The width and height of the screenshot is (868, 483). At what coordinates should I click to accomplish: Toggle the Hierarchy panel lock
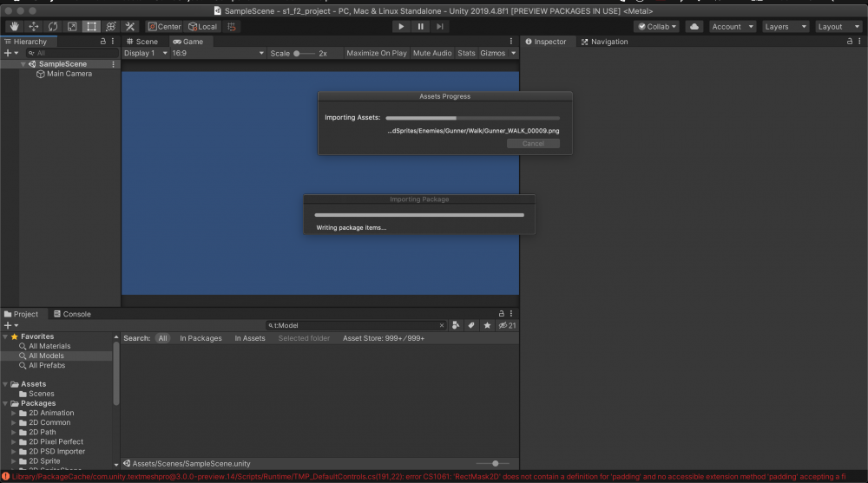[103, 42]
